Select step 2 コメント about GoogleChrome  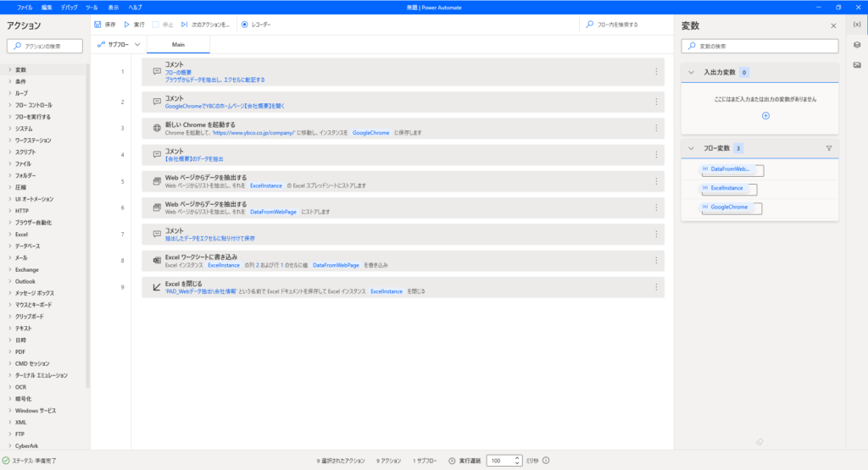pos(403,102)
